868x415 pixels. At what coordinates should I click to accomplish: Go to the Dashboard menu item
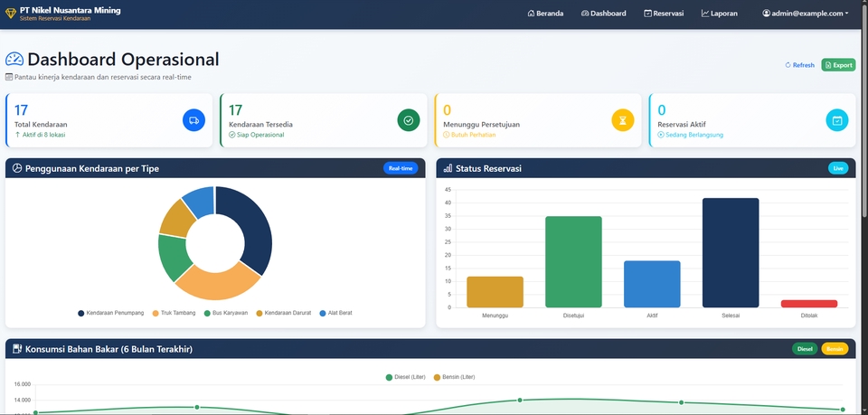tap(603, 14)
